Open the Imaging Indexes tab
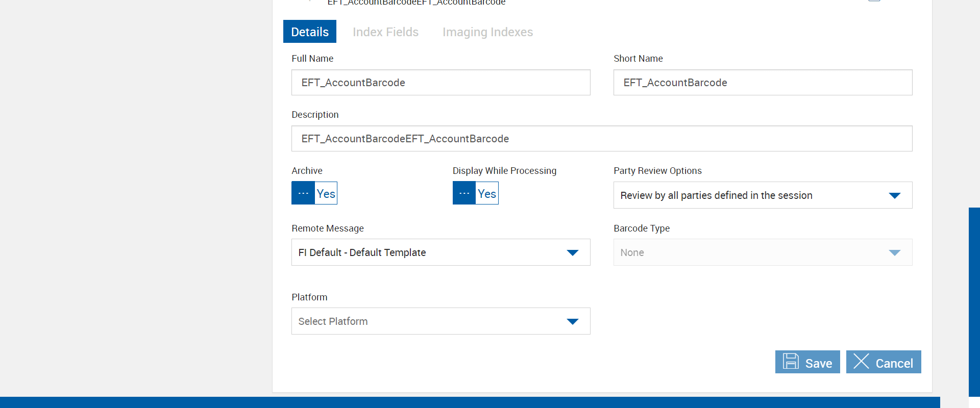The width and height of the screenshot is (980, 408). [x=487, y=32]
